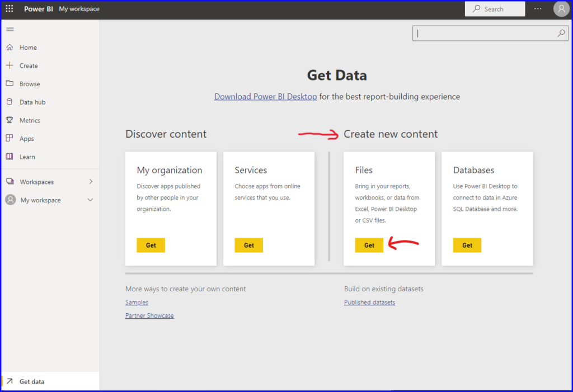Screen dimensions: 573x392
Task: Expand the Workspaces flyout chevron
Action: click(x=91, y=182)
